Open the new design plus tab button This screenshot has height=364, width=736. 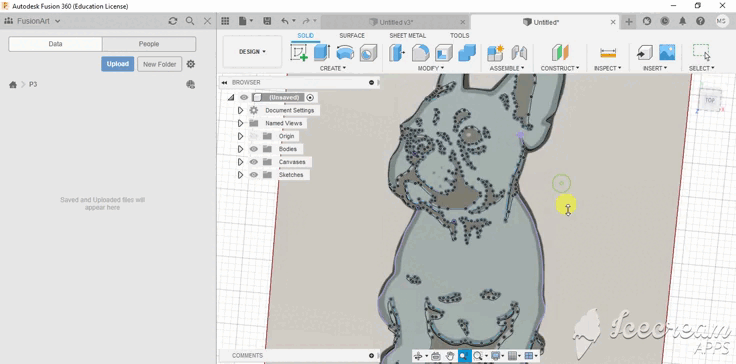pyautogui.click(x=629, y=22)
